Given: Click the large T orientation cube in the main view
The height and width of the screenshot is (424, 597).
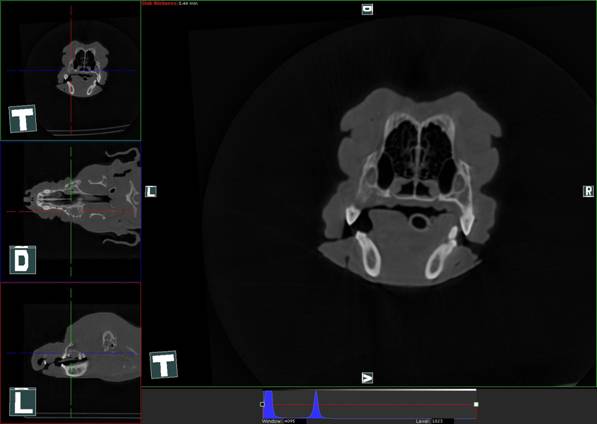Looking at the screenshot, I should coord(163,365).
